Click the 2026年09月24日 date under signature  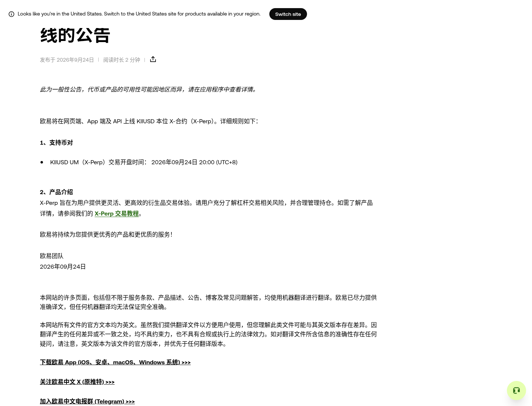click(x=63, y=266)
